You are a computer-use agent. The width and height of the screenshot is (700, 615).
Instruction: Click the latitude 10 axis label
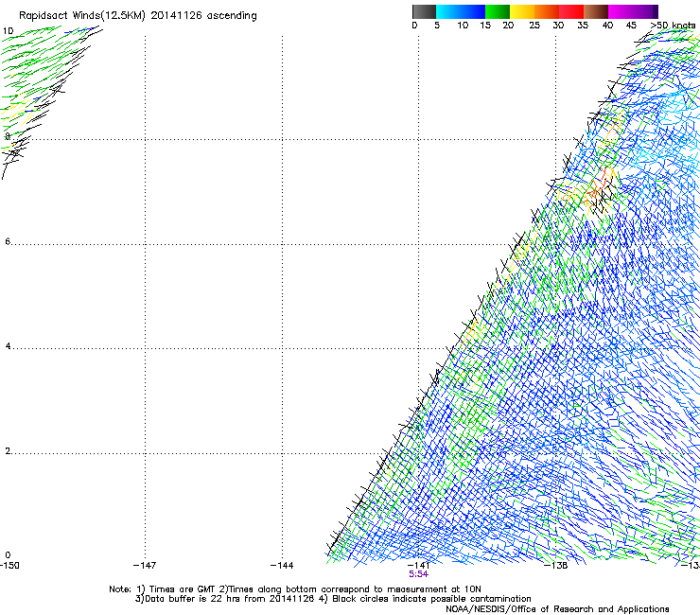point(8,31)
